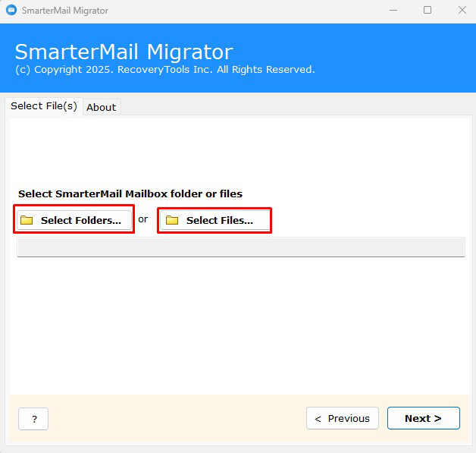
Task: Maximize the SmarterMail Migrator window
Action: click(427, 11)
